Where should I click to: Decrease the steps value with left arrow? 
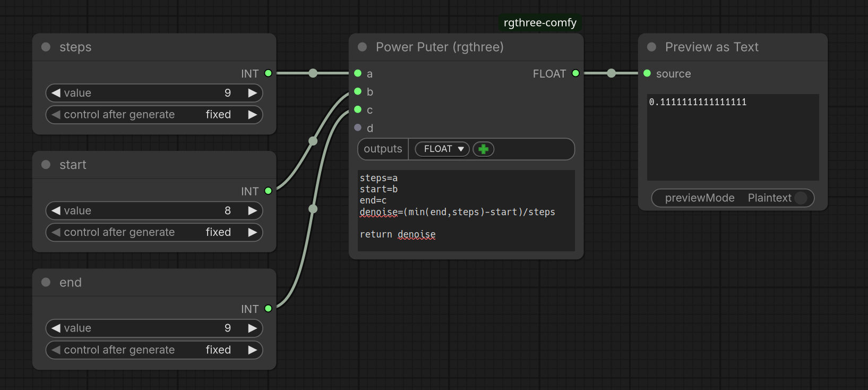pos(56,93)
